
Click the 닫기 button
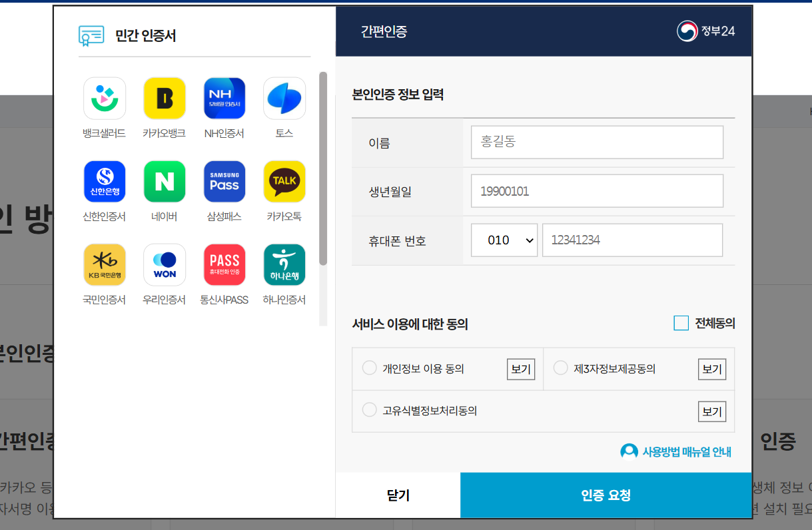point(398,495)
